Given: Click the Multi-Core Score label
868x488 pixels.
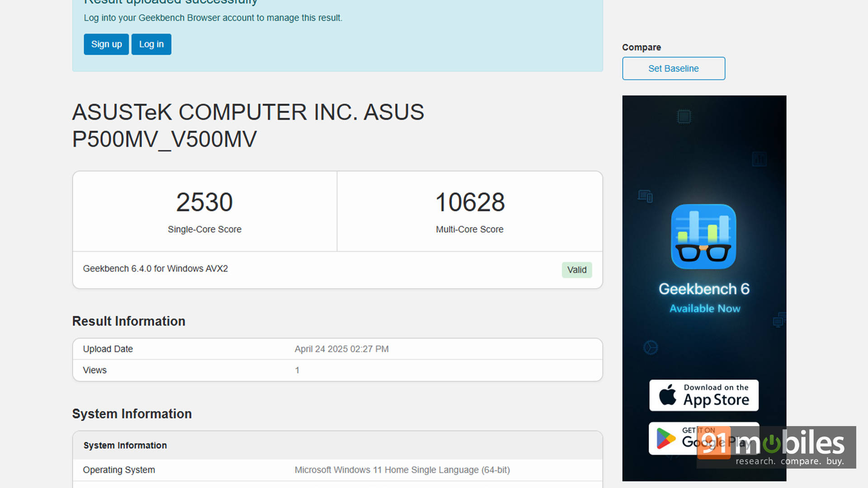Looking at the screenshot, I should click(x=470, y=229).
